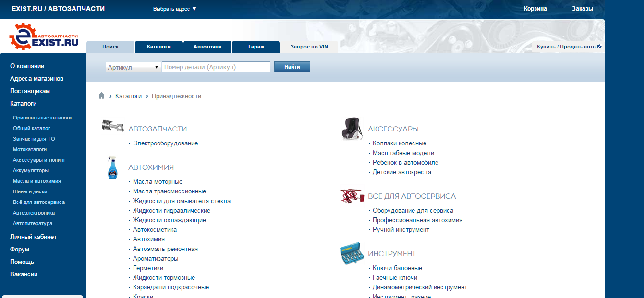This screenshot has height=298, width=644.
Task: Open Адреса магазинов in the sidebar
Action: point(37,78)
